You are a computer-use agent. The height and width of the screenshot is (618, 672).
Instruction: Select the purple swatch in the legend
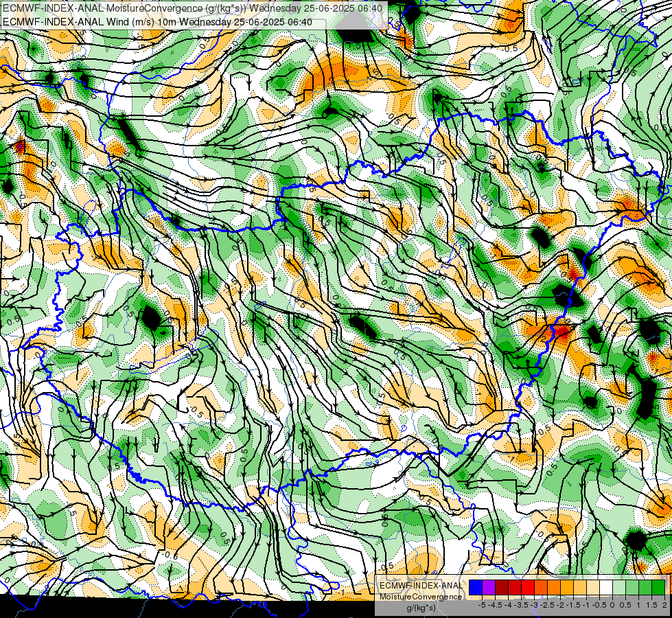tap(489, 587)
